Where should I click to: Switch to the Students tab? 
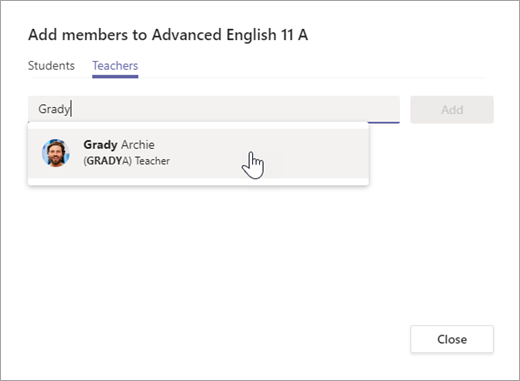click(51, 66)
